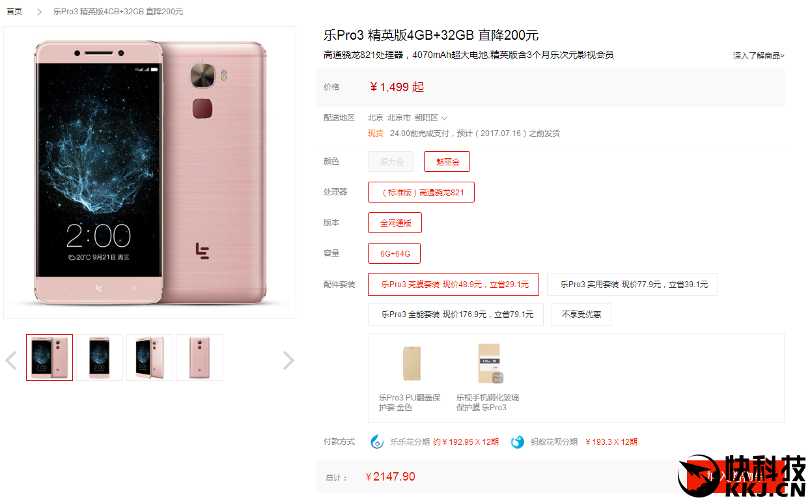View the fourth back-view phone thumbnail

pyautogui.click(x=200, y=357)
